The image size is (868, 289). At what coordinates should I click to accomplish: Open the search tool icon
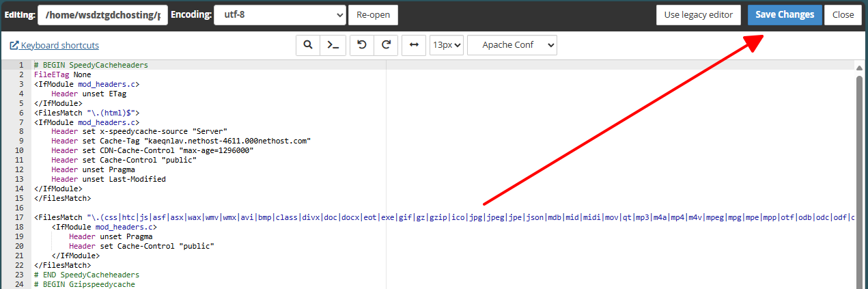point(308,45)
